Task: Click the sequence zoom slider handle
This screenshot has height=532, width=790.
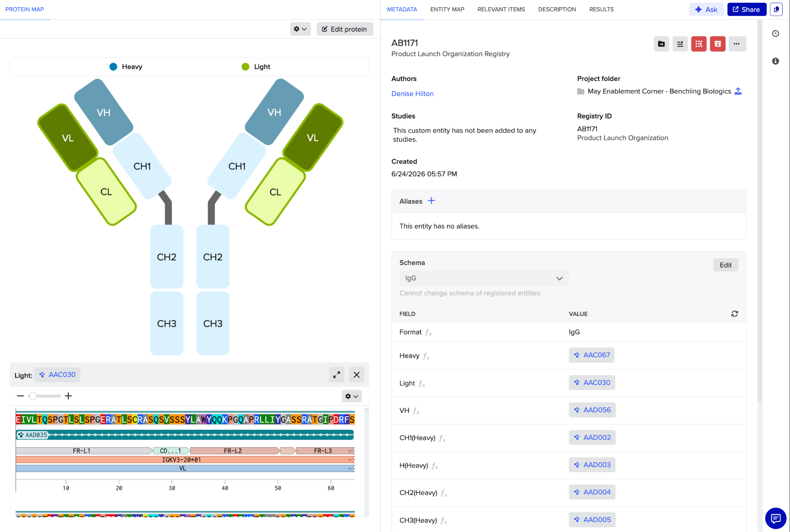Action: coord(33,396)
